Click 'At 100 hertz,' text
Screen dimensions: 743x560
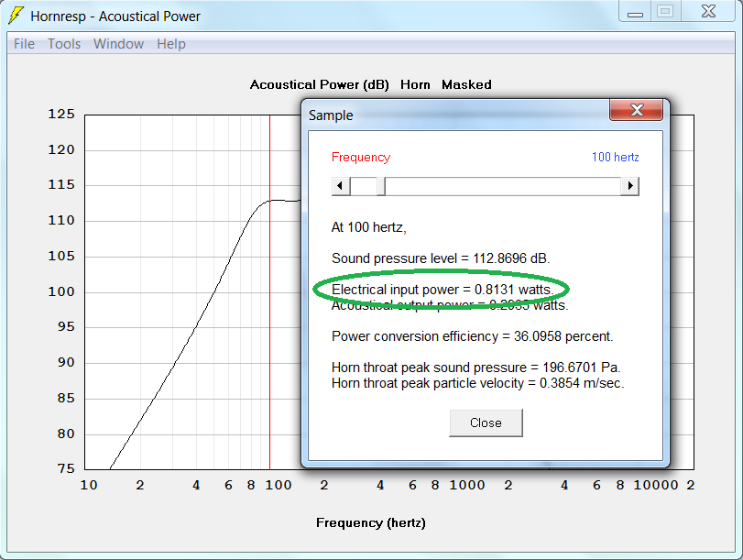point(368,227)
